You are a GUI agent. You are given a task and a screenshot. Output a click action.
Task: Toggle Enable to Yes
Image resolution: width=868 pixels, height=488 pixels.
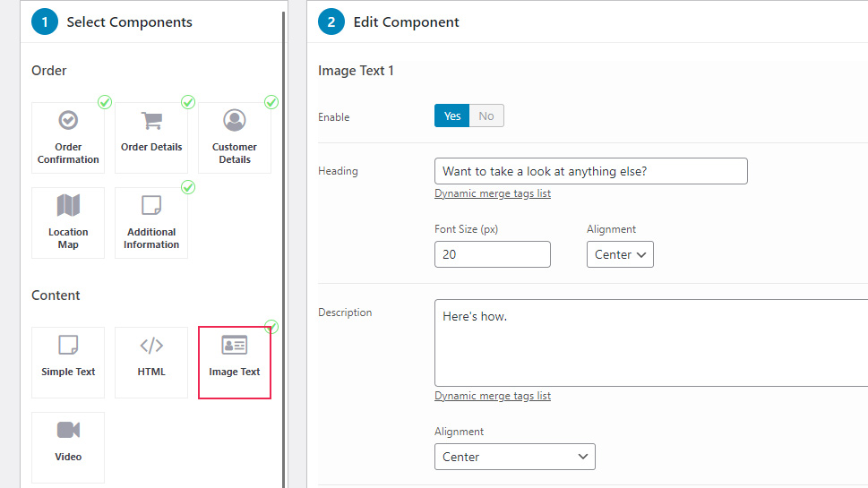451,116
